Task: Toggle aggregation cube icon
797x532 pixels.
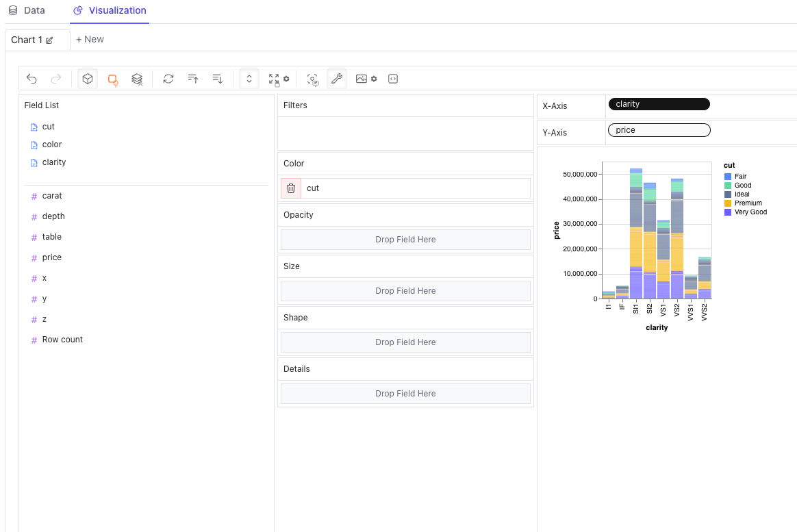Action: point(88,79)
